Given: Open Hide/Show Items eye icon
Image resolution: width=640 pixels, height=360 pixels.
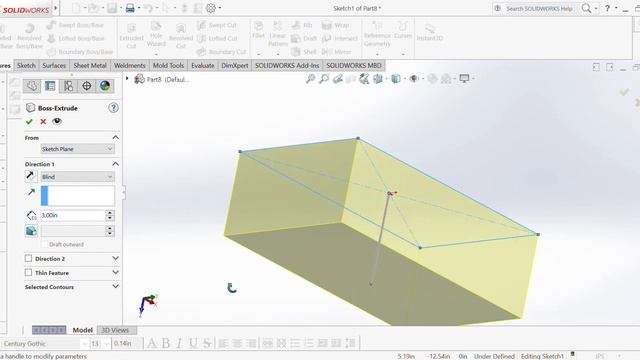Looking at the screenshot, I should pyautogui.click(x=413, y=79).
